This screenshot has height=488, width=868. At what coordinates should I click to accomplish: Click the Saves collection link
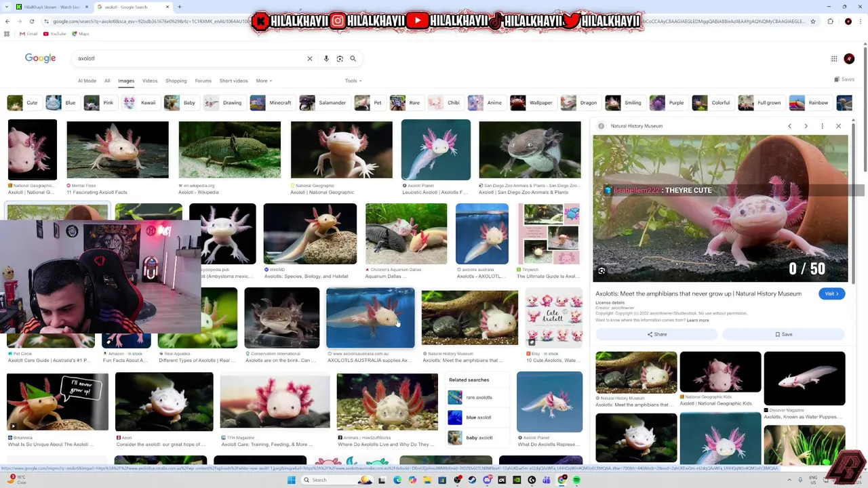point(844,79)
